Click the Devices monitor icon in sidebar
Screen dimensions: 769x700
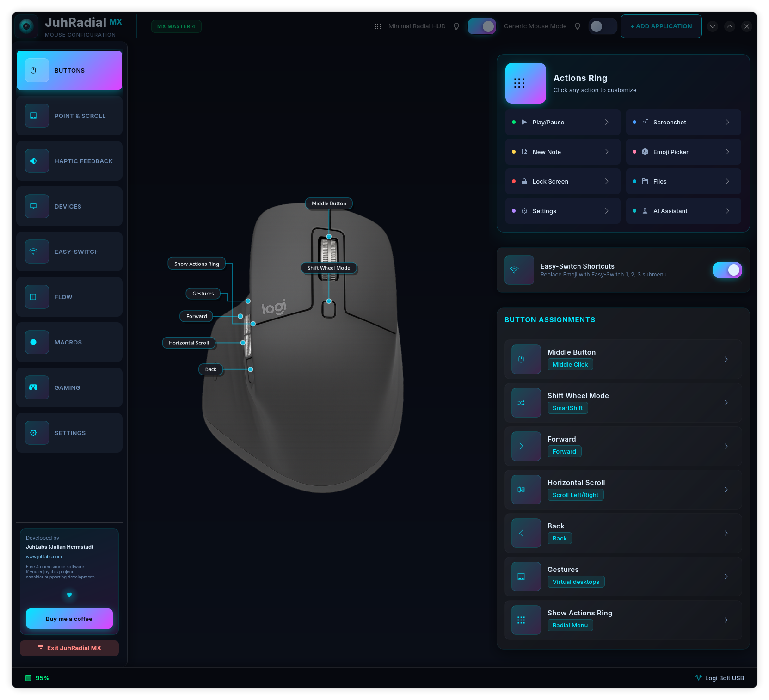pos(37,206)
